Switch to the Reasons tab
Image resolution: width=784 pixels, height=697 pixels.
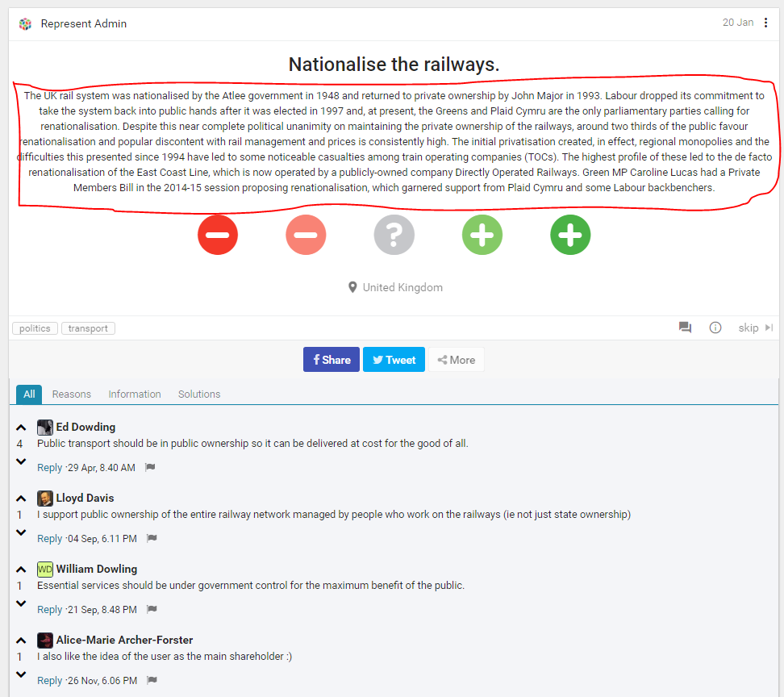[72, 394]
